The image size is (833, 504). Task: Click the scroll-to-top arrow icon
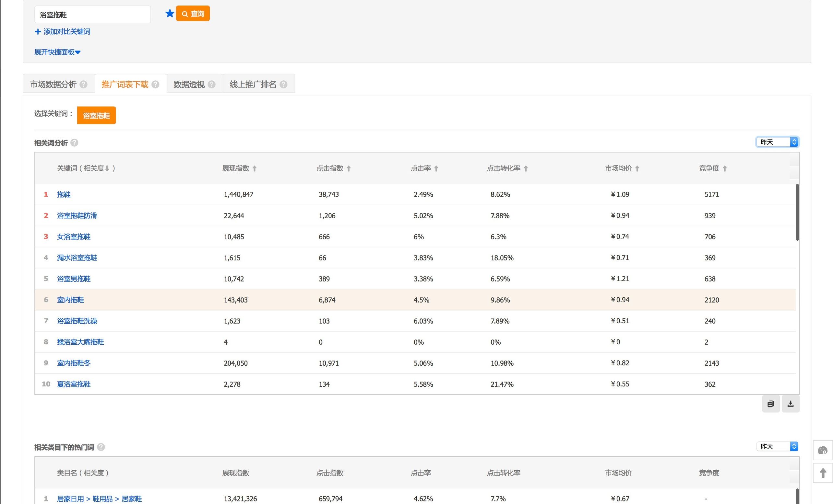(x=823, y=473)
